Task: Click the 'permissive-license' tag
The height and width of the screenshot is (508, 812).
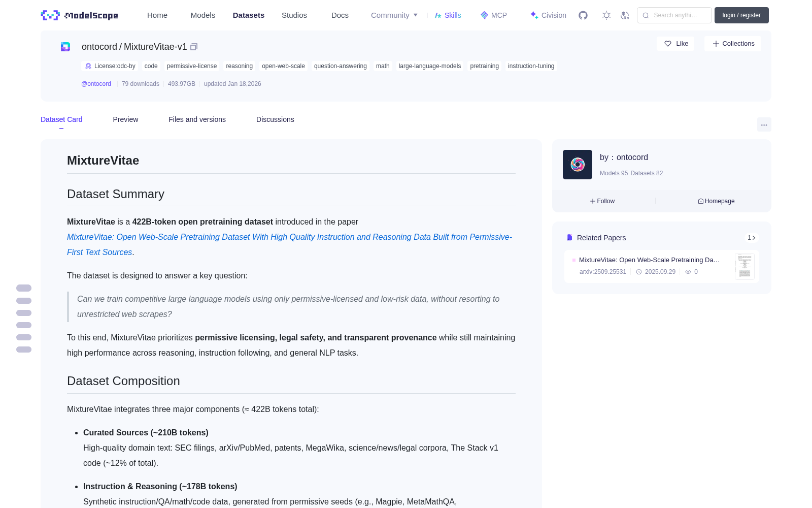Action: tap(192, 66)
